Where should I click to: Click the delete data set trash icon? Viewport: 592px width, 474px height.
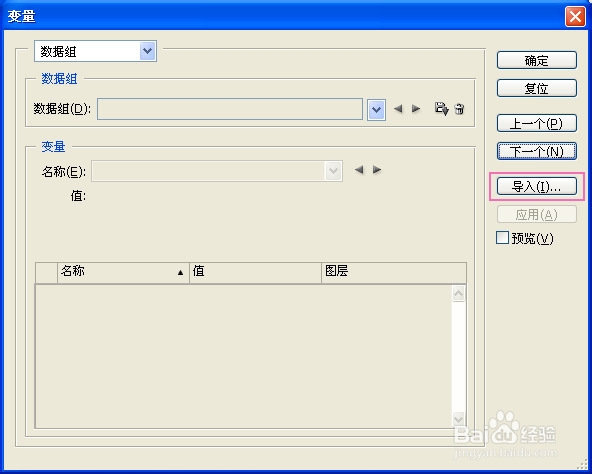click(459, 109)
